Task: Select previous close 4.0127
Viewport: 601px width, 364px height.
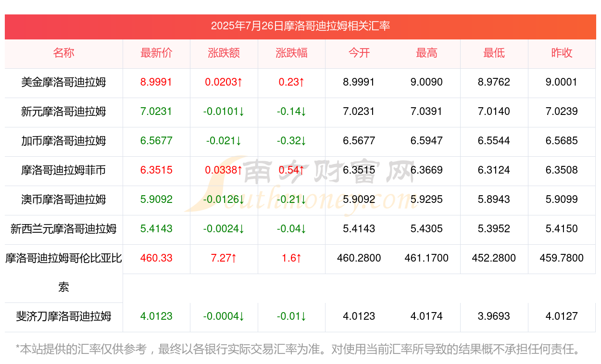Action: (562, 316)
